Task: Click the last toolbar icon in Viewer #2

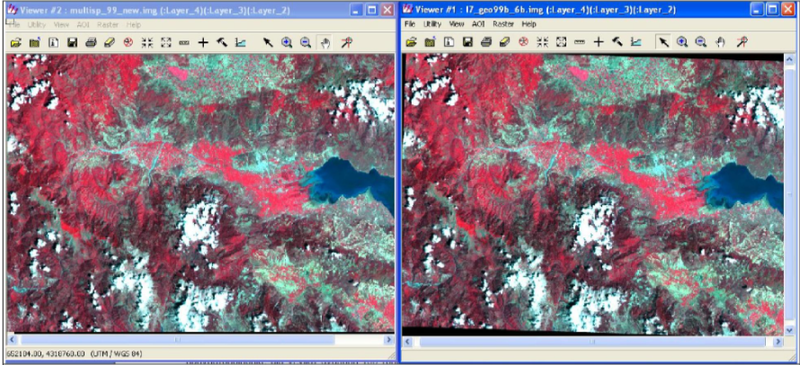Action: [346, 43]
